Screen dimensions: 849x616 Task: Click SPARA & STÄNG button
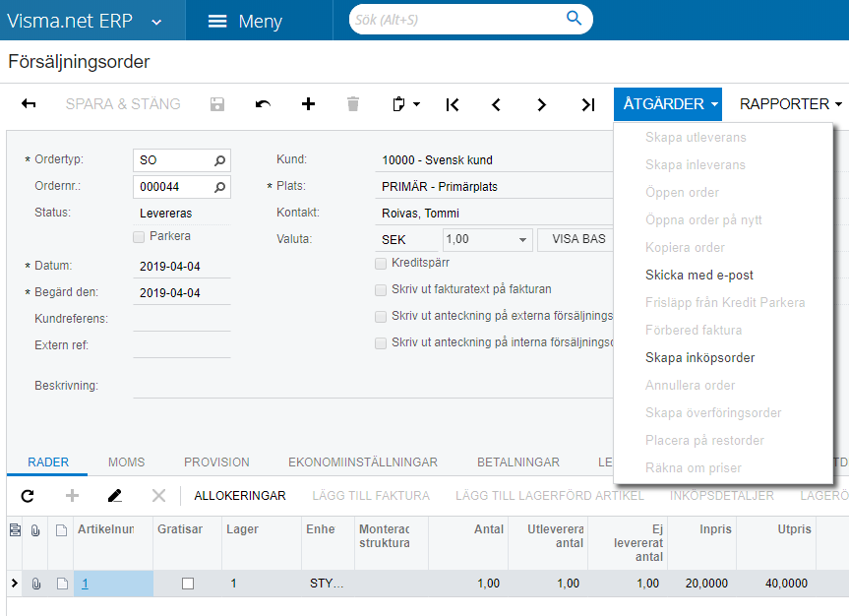(123, 104)
